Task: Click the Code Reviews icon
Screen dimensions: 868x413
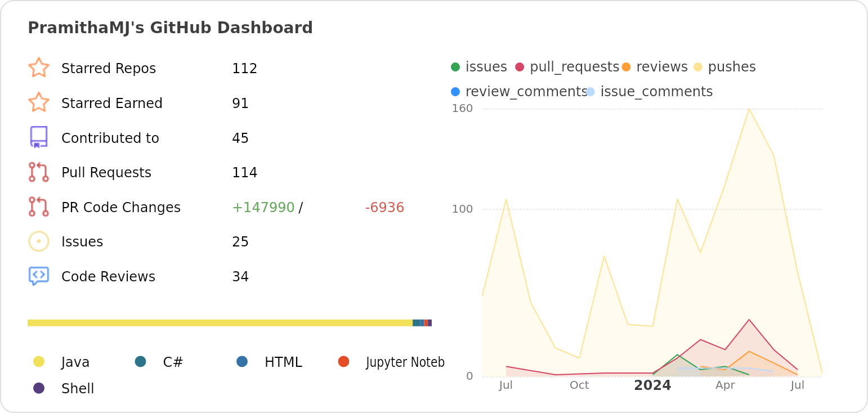Action: pos(39,276)
